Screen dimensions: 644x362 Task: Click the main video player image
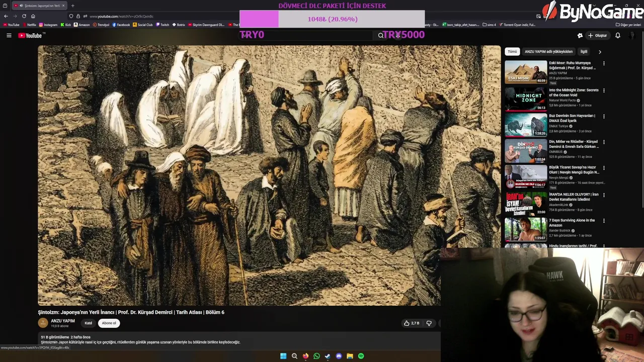[x=269, y=175]
